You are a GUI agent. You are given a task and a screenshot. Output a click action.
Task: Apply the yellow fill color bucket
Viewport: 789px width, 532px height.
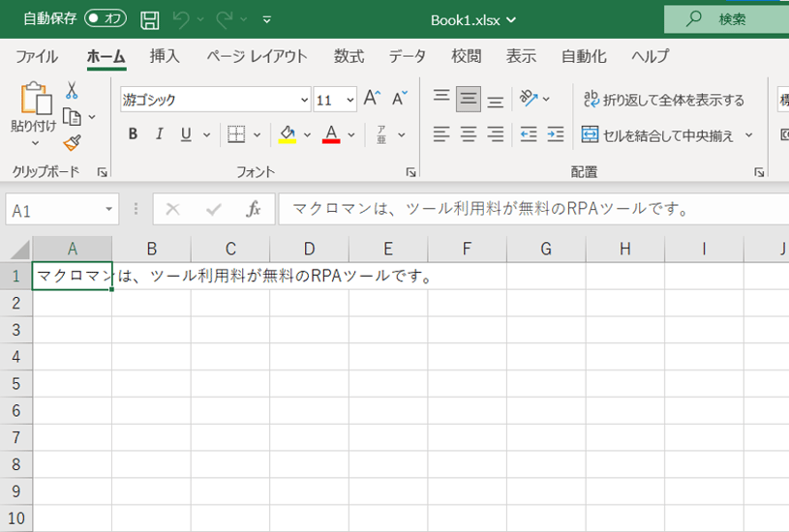pyautogui.click(x=288, y=134)
